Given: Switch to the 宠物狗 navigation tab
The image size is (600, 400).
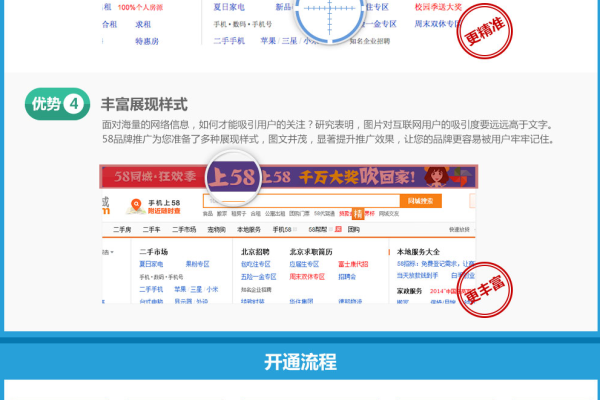Looking at the screenshot, I should 217,230.
